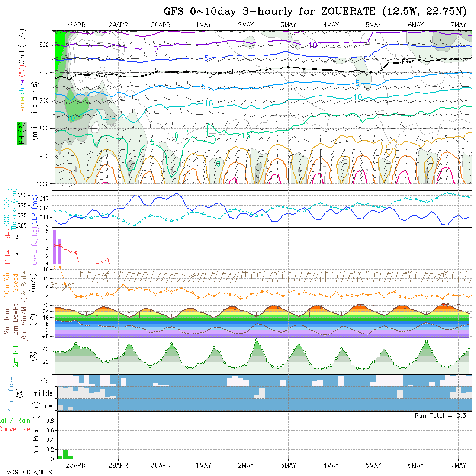The height and width of the screenshot is (476, 476).
Task: Click the 'middle' cloud cover row label
Action: pyautogui.click(x=43, y=393)
